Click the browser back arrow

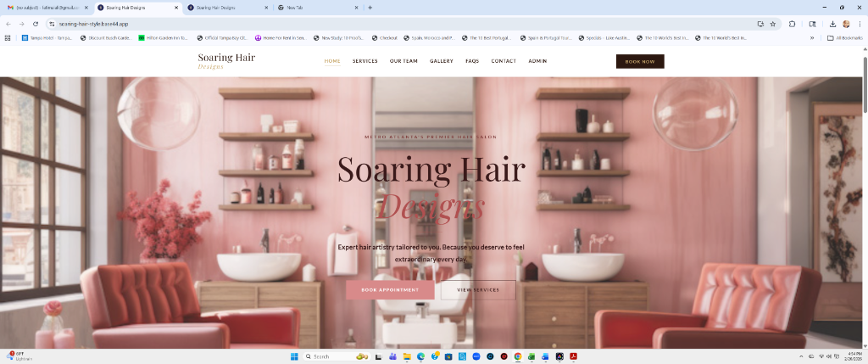(x=8, y=24)
